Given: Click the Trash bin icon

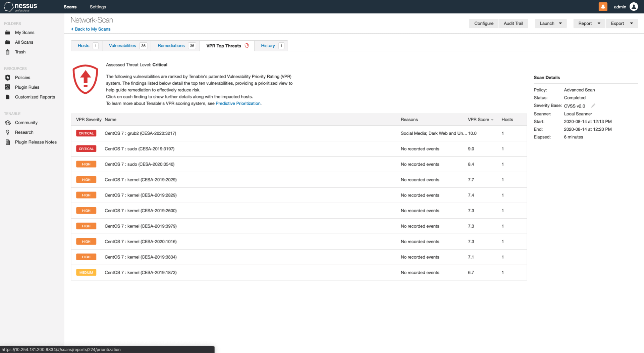Looking at the screenshot, I should pos(8,52).
